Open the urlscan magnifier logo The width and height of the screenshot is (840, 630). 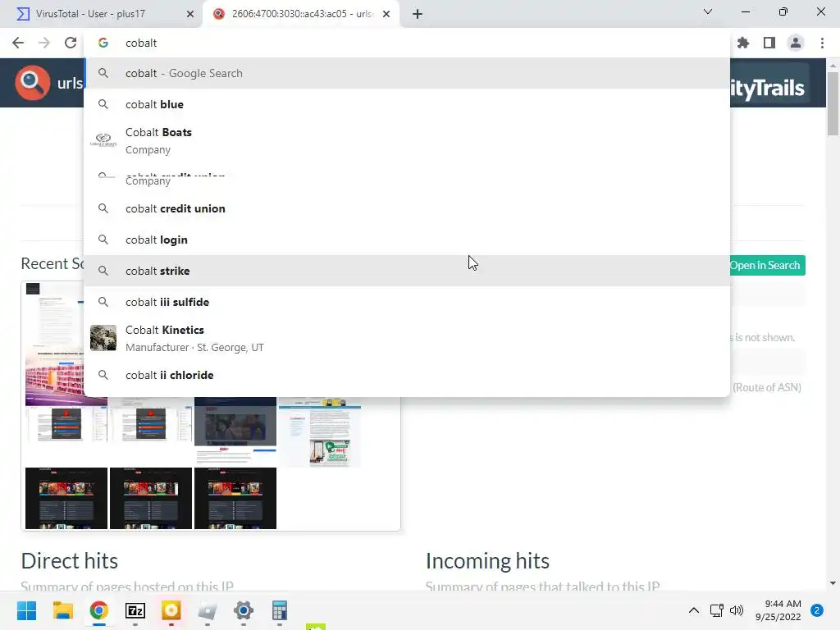pyautogui.click(x=32, y=83)
